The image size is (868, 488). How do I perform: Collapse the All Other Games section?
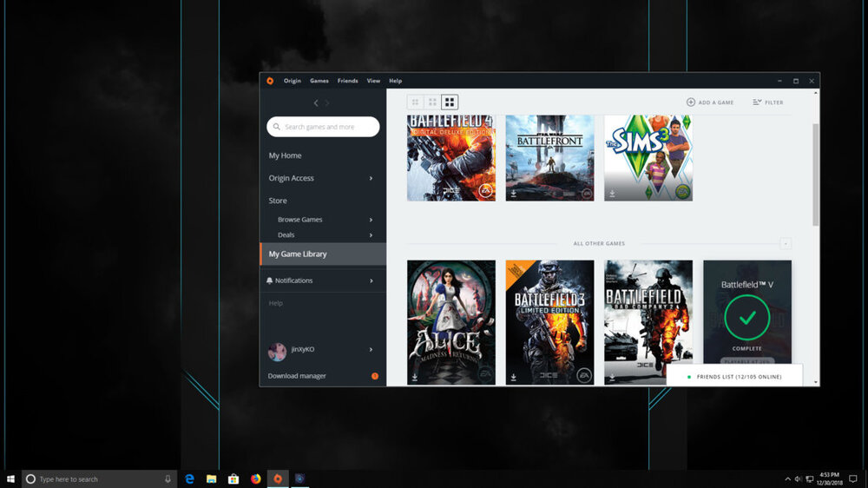[x=786, y=244]
